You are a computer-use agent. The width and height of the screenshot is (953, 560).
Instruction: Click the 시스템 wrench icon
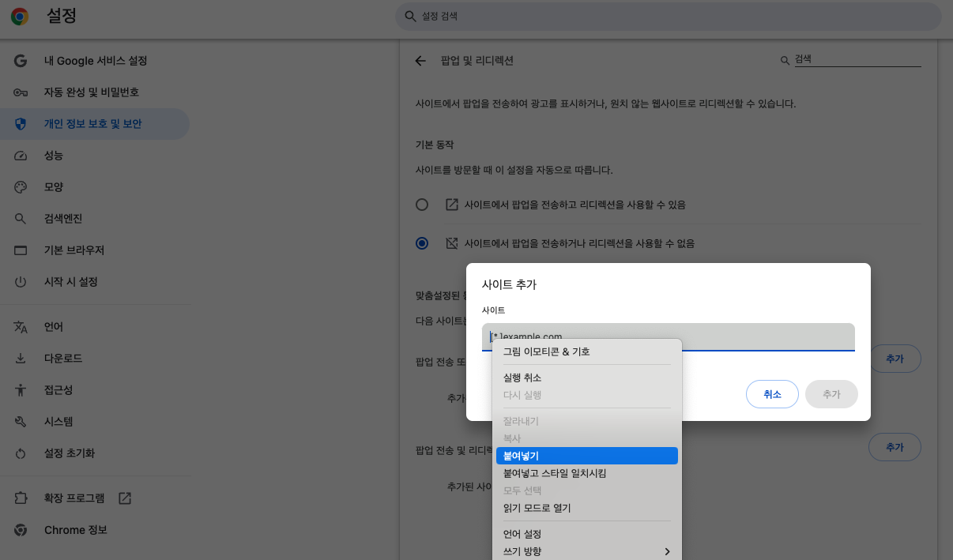[21, 422]
